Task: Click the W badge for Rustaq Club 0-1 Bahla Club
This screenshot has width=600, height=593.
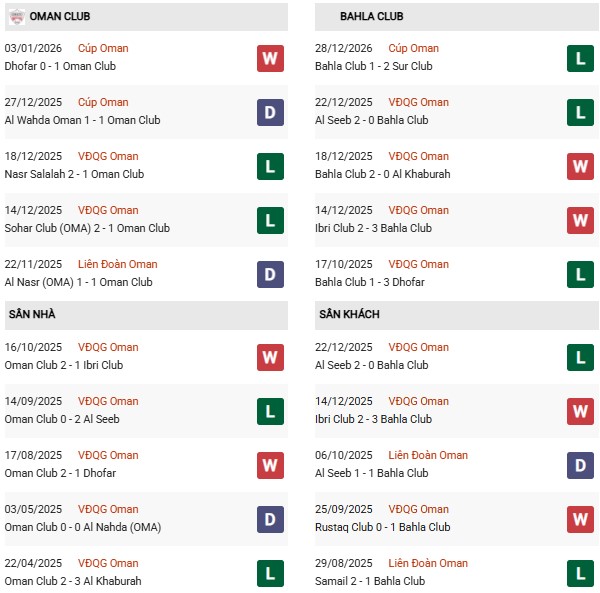Action: point(580,519)
